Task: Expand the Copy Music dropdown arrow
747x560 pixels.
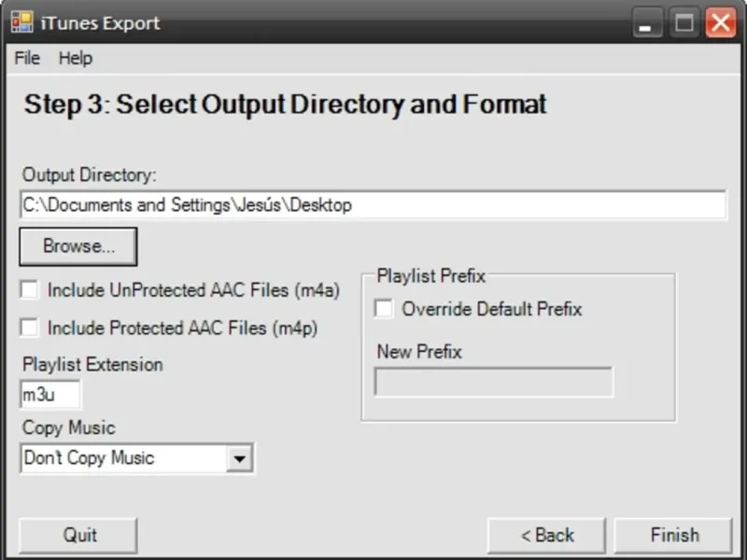Action: coord(240,458)
